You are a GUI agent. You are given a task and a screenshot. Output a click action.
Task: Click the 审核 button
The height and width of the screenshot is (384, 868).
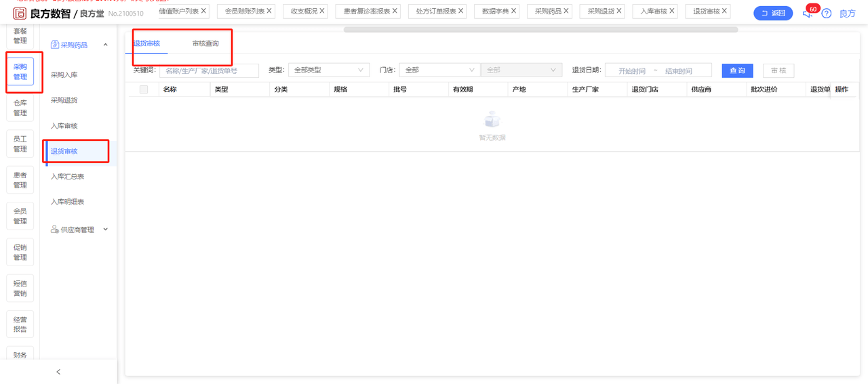[x=778, y=70]
